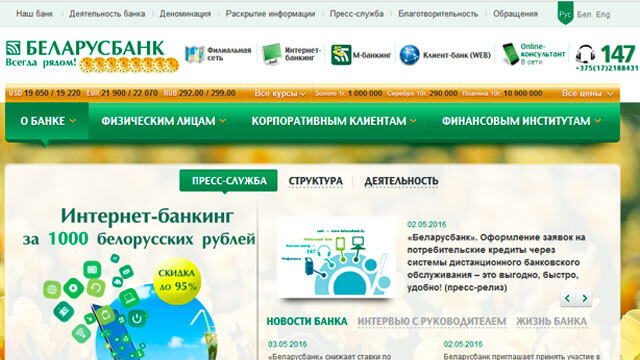Switch to ИНТЕРВЬЮ С РУКОВОДИТЕЛЕМ tab
640x360 pixels.
click(432, 322)
